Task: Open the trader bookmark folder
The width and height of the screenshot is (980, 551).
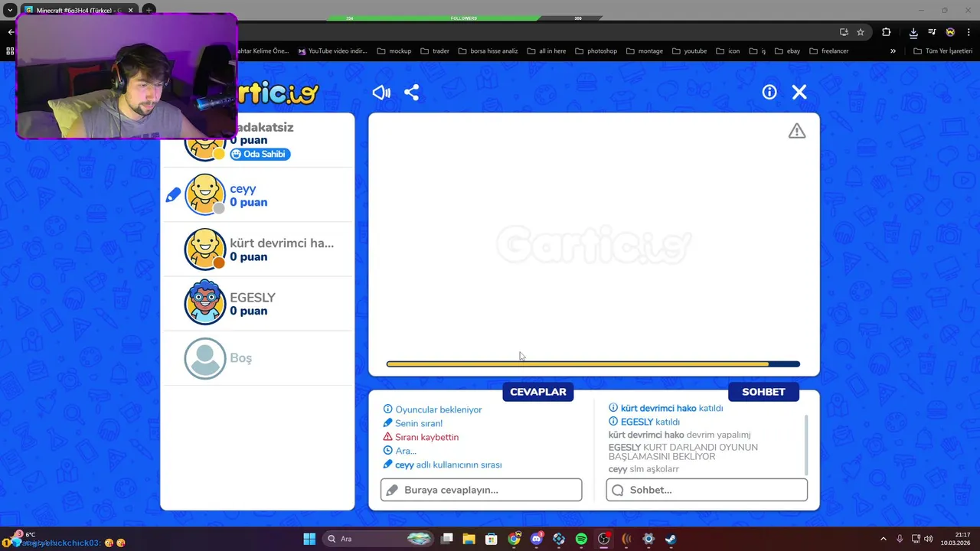Action: (x=435, y=51)
